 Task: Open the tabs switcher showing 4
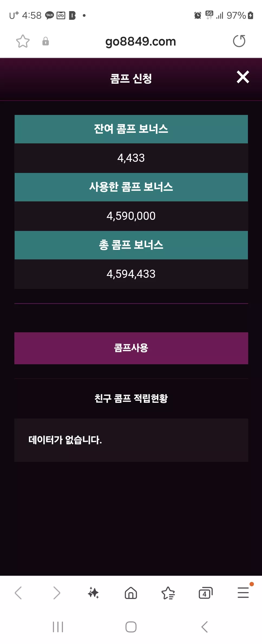click(205, 593)
